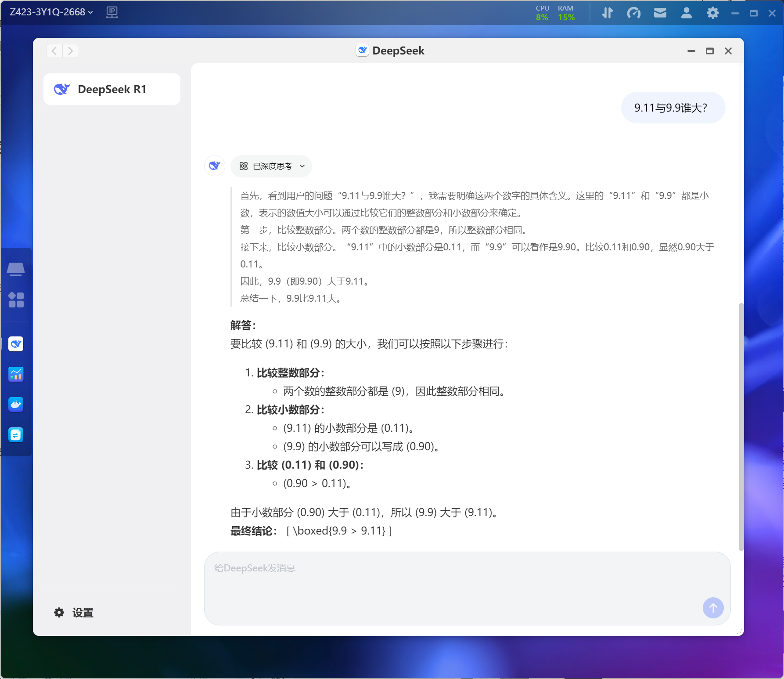Click the line 两个数的整数部分都是 (9)
Screen dimensions: 784x679
click(394, 391)
